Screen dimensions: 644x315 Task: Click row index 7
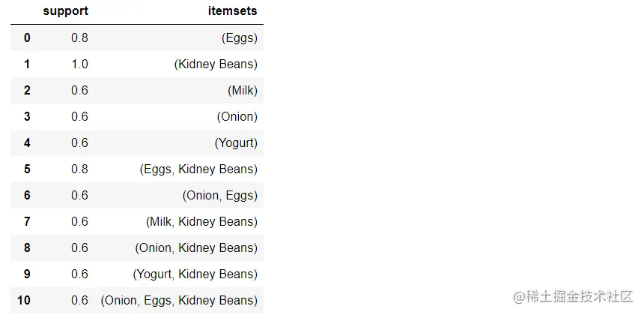[27, 221]
